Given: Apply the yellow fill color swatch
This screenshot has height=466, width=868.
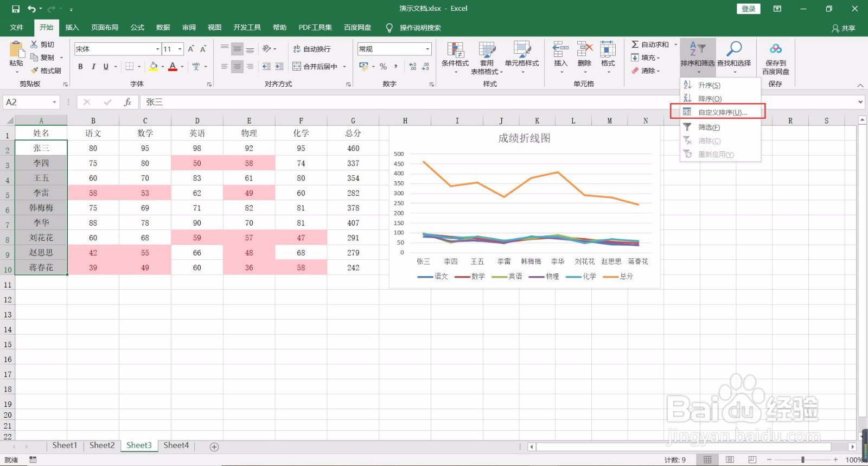Looking at the screenshot, I should 154,66.
